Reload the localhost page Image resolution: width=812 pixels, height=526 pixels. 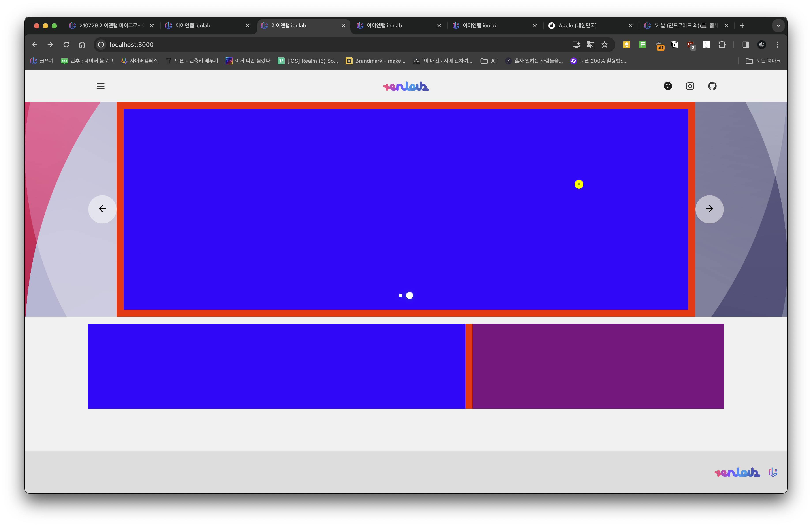click(x=66, y=45)
